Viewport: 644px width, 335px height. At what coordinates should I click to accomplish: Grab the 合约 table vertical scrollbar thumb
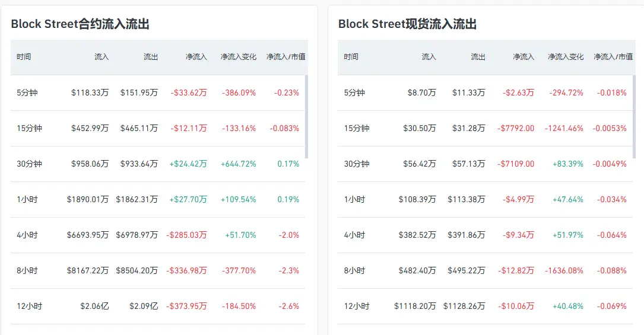[306, 116]
